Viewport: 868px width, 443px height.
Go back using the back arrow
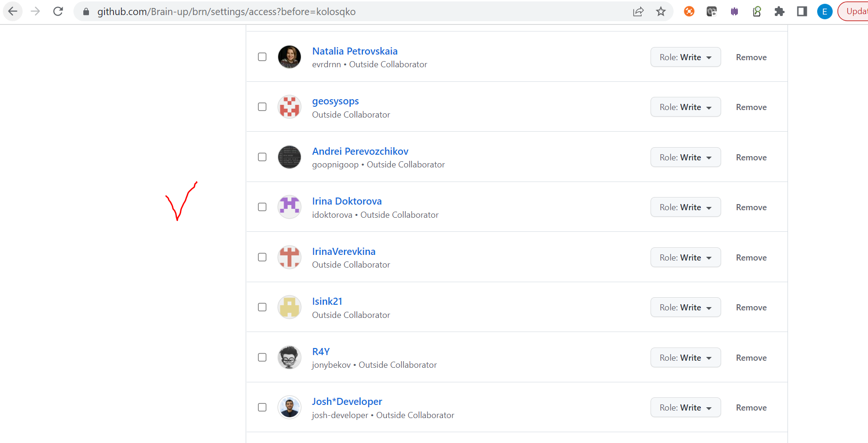click(x=13, y=11)
